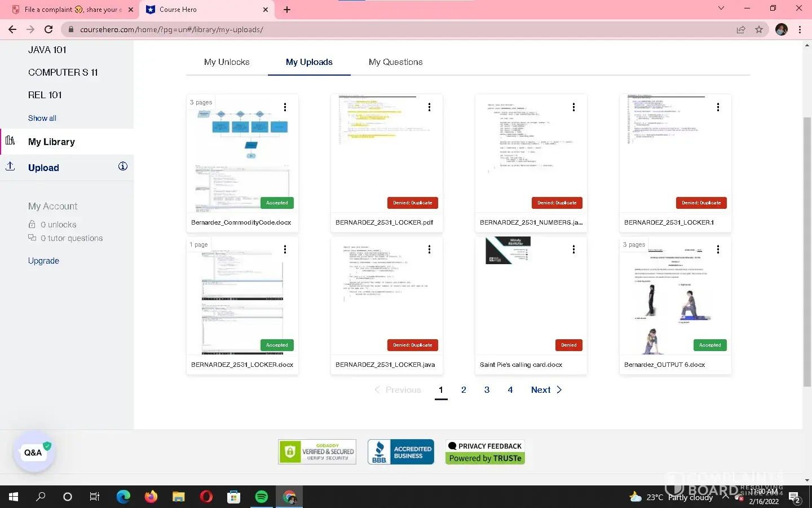Image resolution: width=812 pixels, height=508 pixels.
Task: Switch to the My Unlocks tab
Action: click(x=227, y=62)
